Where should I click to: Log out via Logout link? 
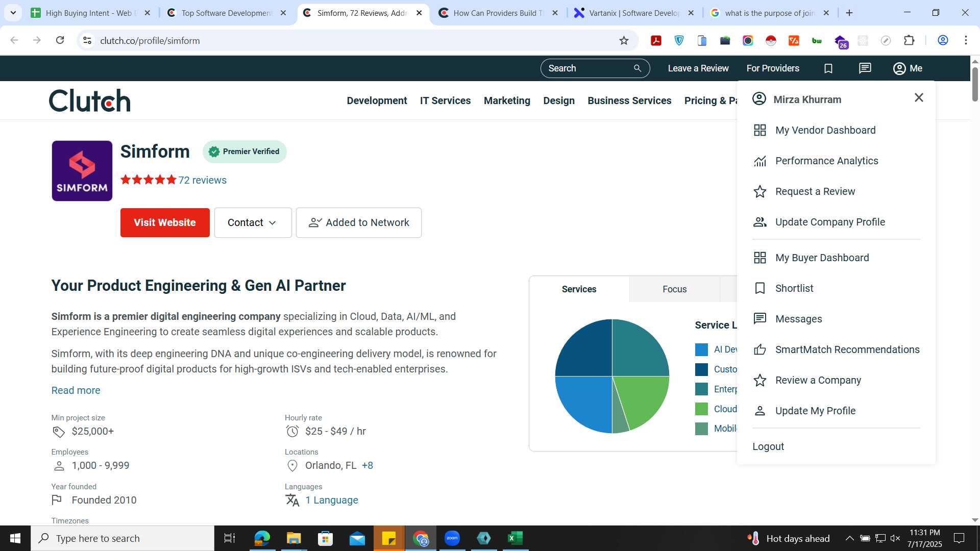(768, 446)
